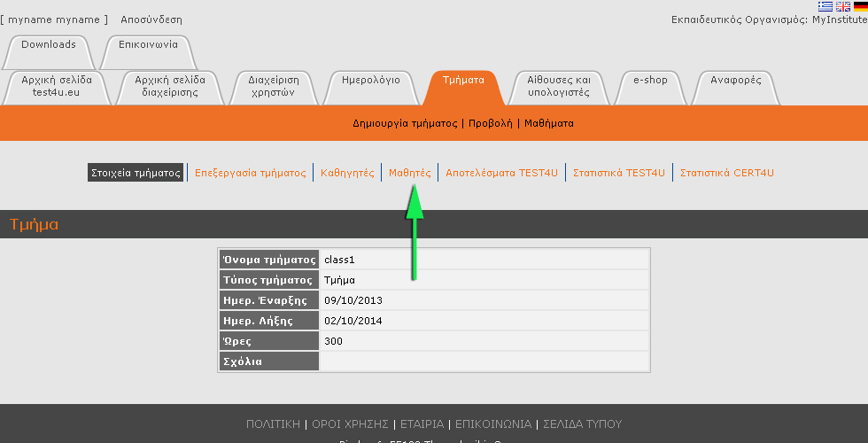Go to the Αρχική σελίδα test4u.eu tab

pos(56,86)
